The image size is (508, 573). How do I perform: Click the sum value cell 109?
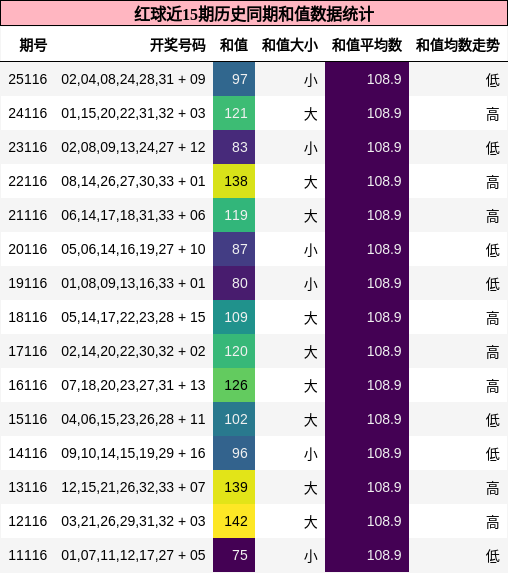[234, 317]
